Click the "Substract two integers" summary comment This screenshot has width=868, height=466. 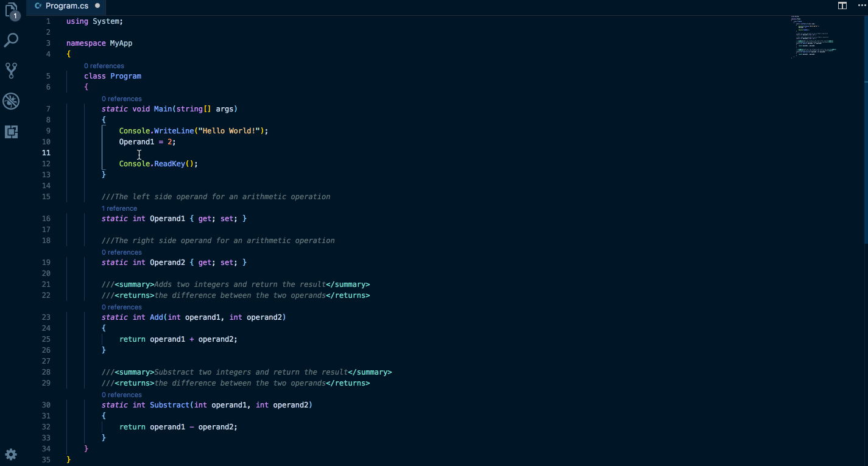pyautogui.click(x=247, y=372)
